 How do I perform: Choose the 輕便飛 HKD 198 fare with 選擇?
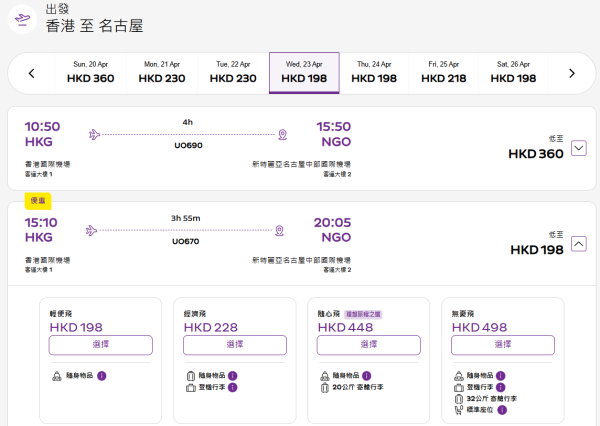click(101, 345)
